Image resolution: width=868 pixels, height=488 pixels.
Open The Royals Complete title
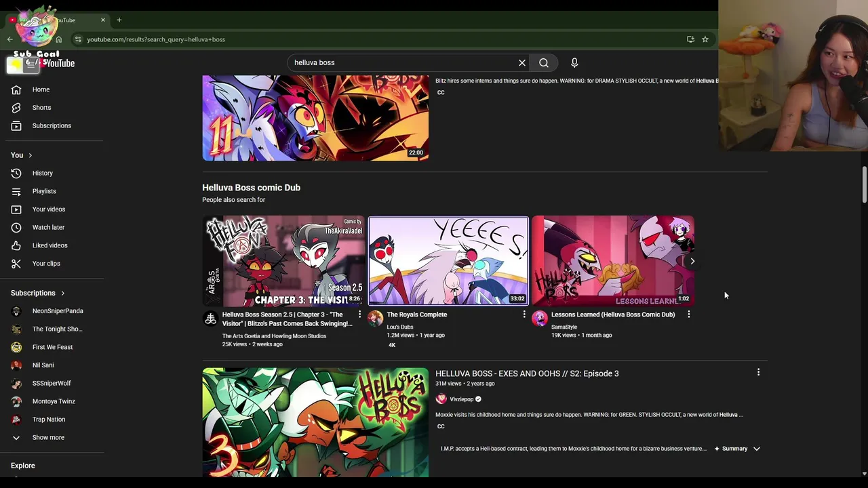(416, 314)
